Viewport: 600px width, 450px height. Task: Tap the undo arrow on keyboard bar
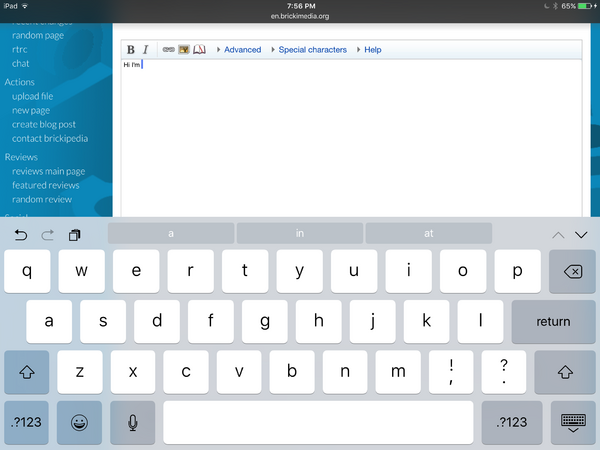click(21, 235)
